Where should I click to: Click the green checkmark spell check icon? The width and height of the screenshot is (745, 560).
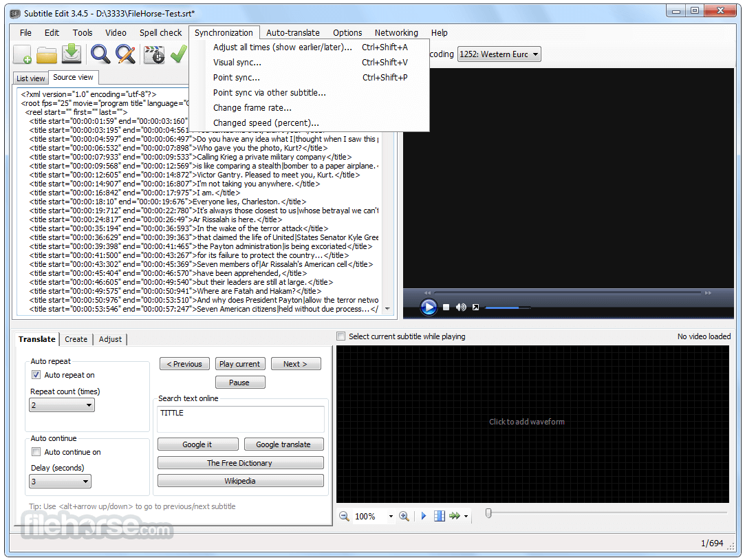point(178,54)
